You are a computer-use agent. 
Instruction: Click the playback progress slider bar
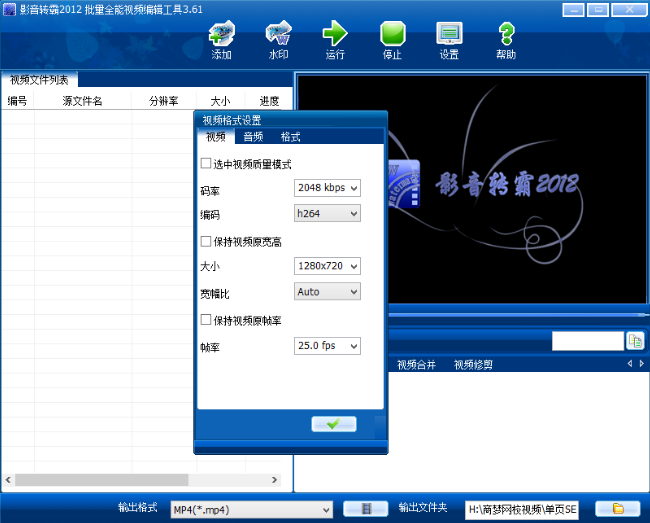[x=518, y=315]
